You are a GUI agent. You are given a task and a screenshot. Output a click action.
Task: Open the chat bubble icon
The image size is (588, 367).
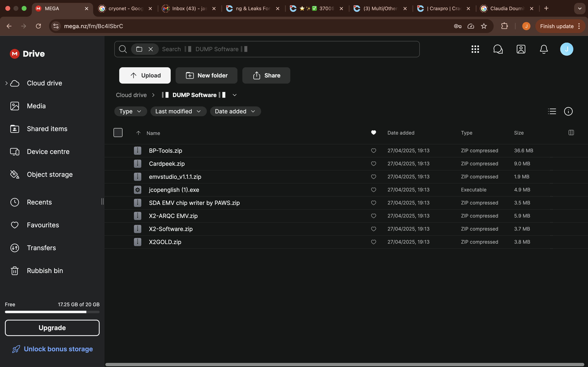(498, 49)
